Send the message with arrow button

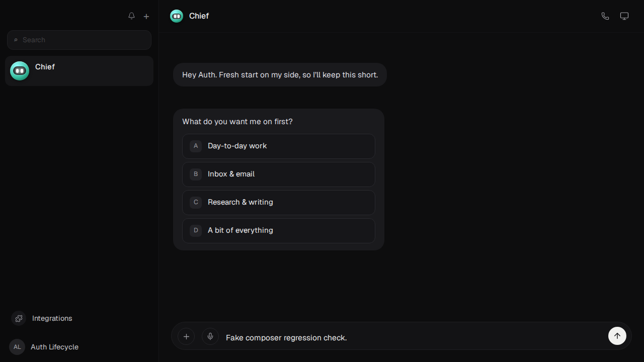pyautogui.click(x=617, y=336)
